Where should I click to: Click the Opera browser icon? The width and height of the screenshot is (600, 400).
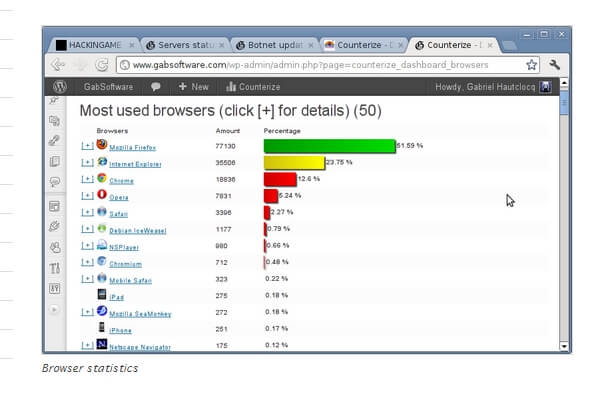tap(102, 194)
